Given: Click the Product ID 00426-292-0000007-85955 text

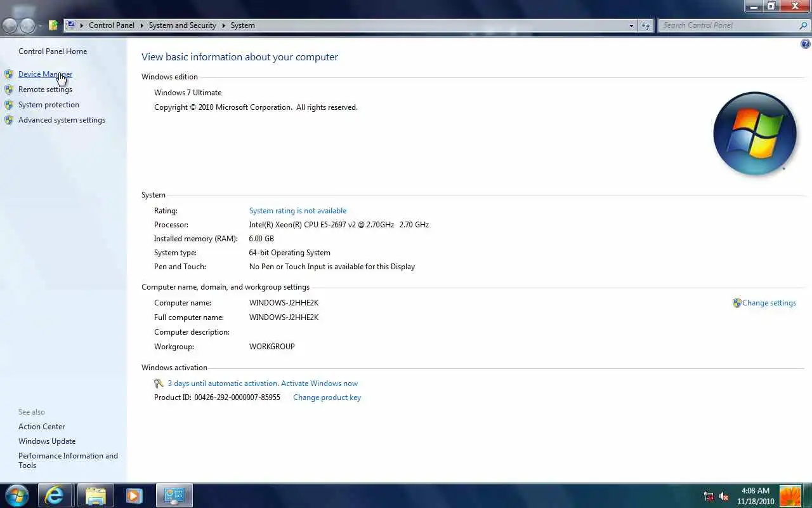Looking at the screenshot, I should click(x=217, y=398).
